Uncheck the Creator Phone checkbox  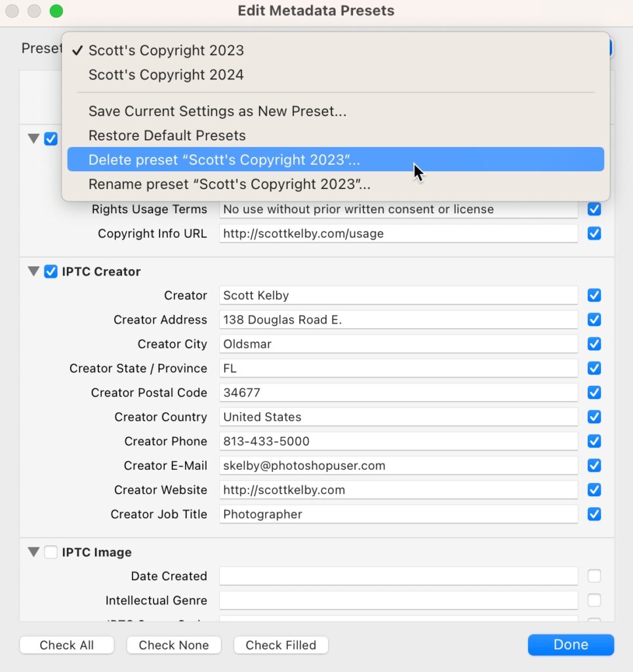(x=594, y=441)
